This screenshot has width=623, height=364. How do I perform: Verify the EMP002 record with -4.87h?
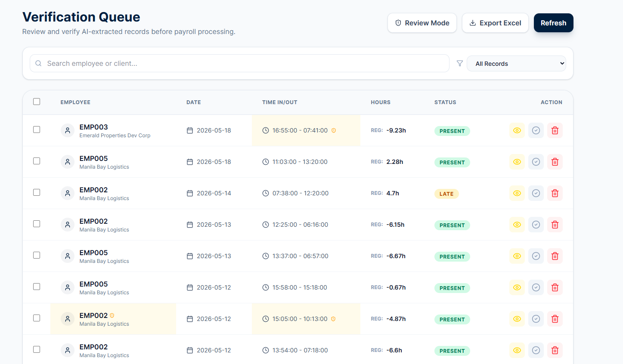coord(536,319)
